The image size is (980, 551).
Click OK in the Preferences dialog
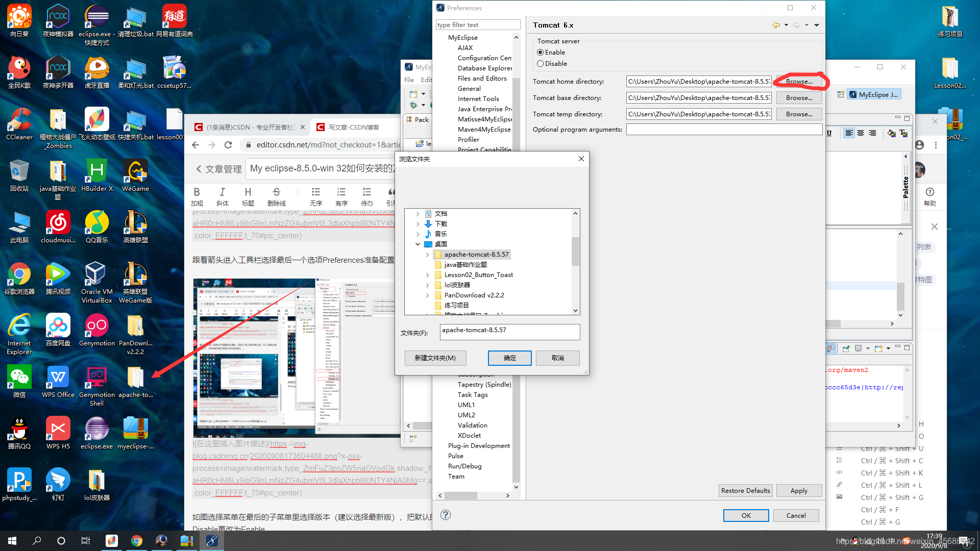[x=746, y=515]
